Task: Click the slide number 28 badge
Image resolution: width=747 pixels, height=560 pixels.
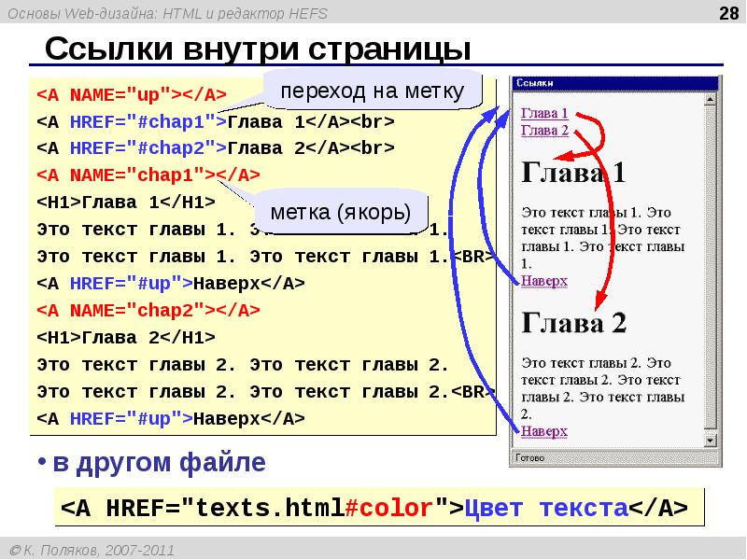Action: 726,12
